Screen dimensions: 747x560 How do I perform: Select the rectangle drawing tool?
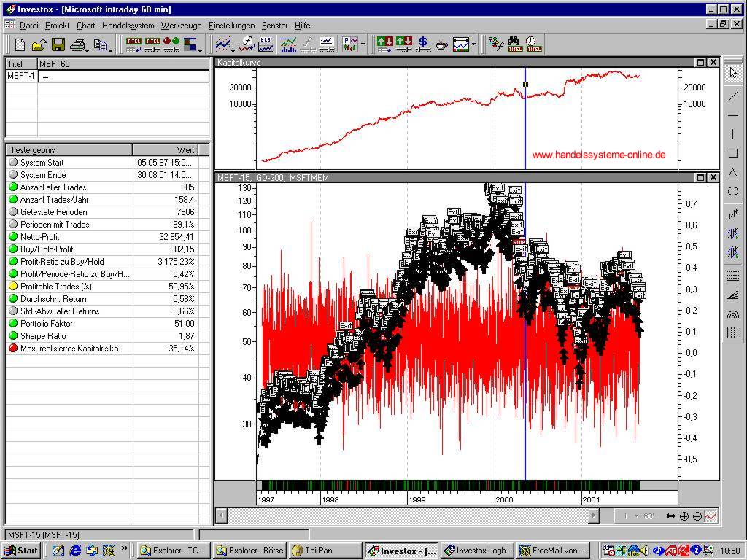click(732, 153)
